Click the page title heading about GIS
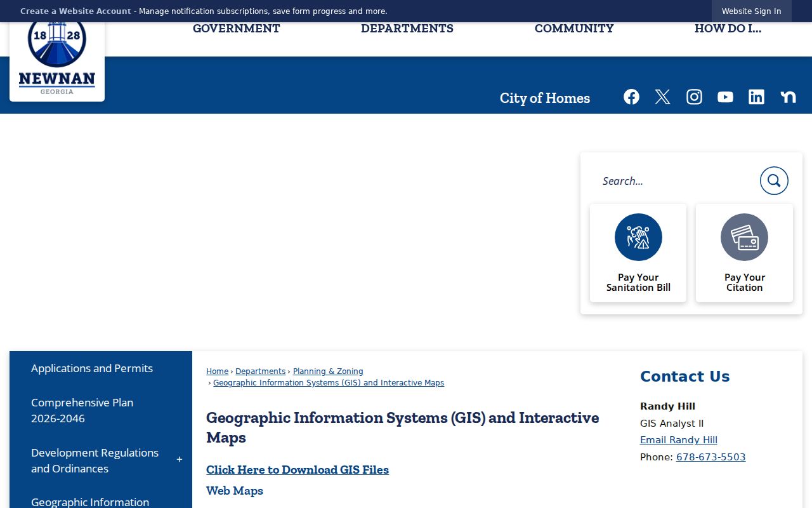Viewport: 812px width, 508px height. point(402,427)
